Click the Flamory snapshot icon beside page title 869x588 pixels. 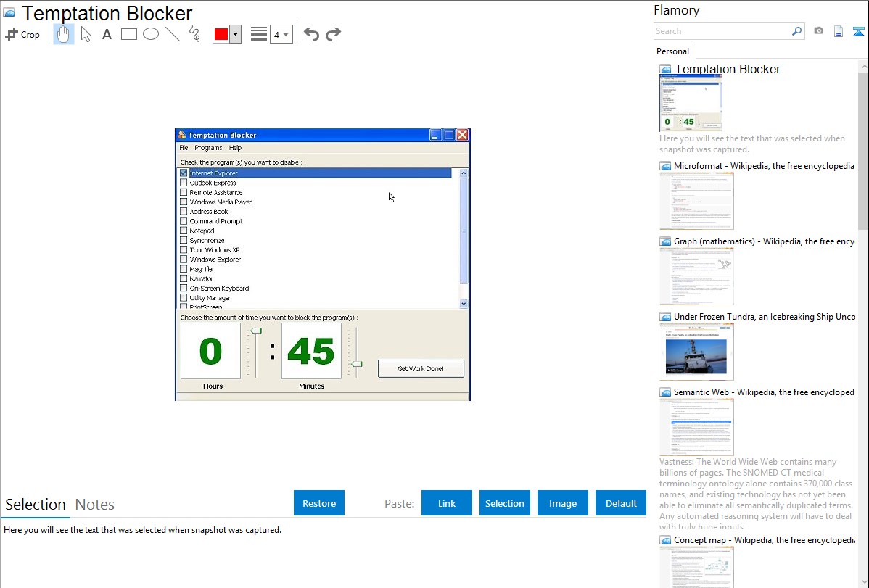point(9,13)
